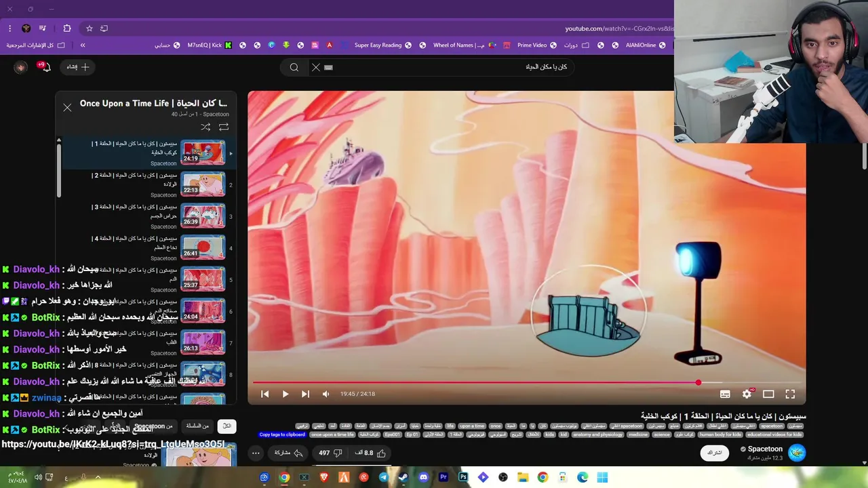Open the Spacetoon channel avatar
The height and width of the screenshot is (488, 868).
pyautogui.click(x=797, y=453)
